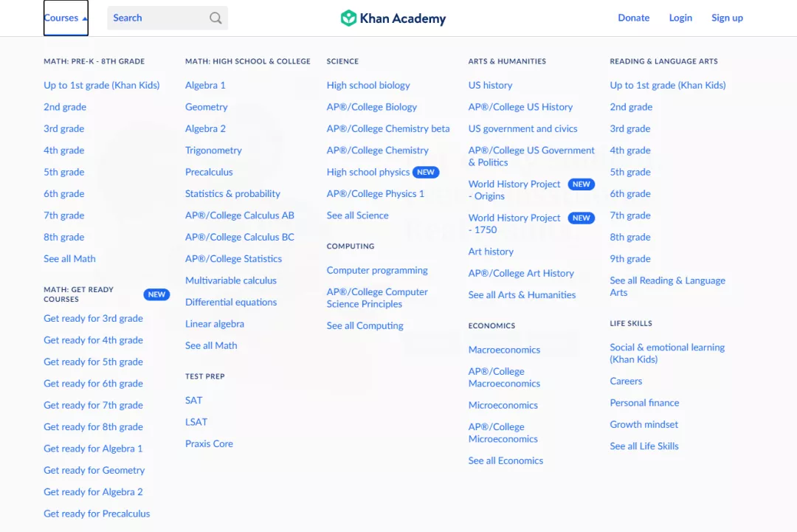Open AP/College US Government & Politics
The image size is (797, 532).
coord(531,156)
